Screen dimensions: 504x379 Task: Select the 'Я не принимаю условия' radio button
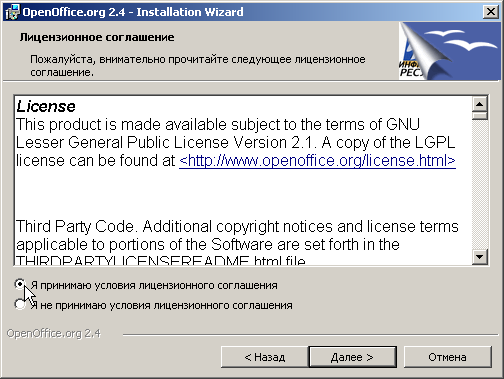[x=20, y=304]
